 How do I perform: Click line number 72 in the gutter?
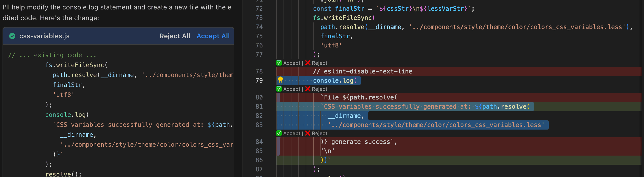point(259,9)
